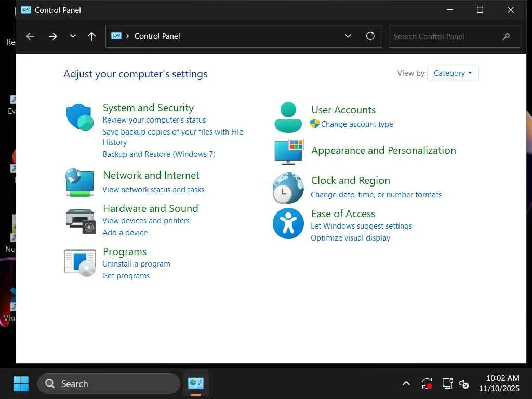Click Optimize visual display link

[350, 237]
